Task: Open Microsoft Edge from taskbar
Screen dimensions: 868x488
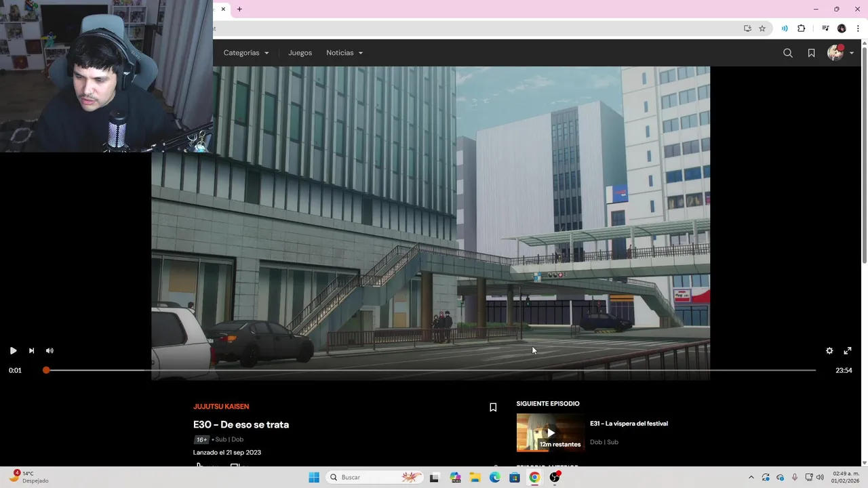Action: pos(495,477)
